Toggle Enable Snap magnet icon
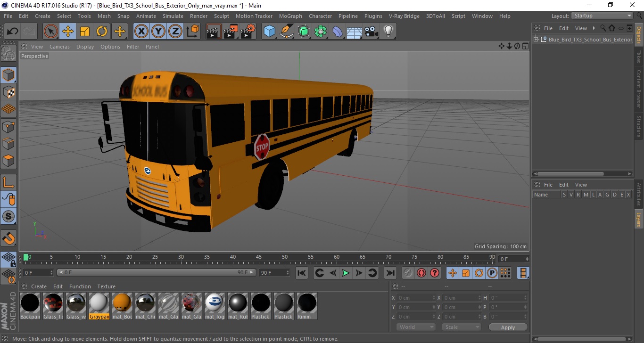This screenshot has width=644, height=343. click(x=8, y=238)
